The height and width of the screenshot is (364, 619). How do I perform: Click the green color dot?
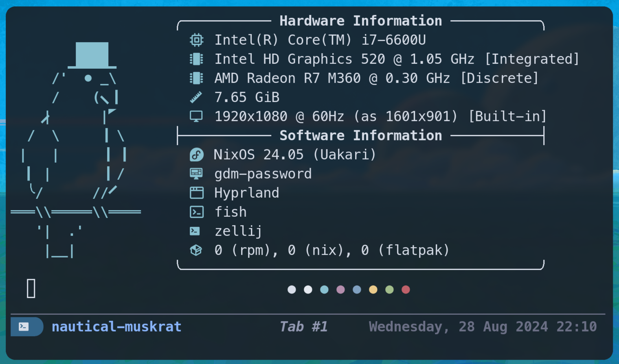coord(389,290)
